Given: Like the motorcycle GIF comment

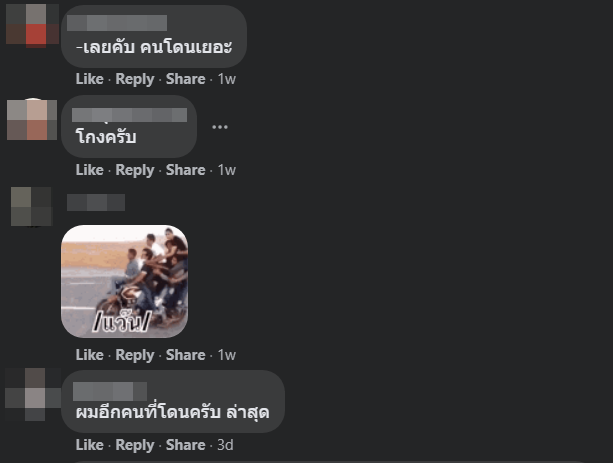Looking at the screenshot, I should [x=90, y=355].
